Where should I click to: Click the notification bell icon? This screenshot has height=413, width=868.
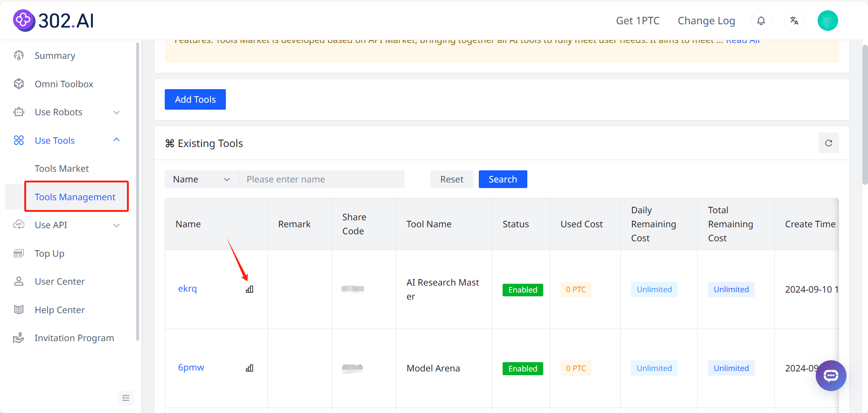click(761, 21)
